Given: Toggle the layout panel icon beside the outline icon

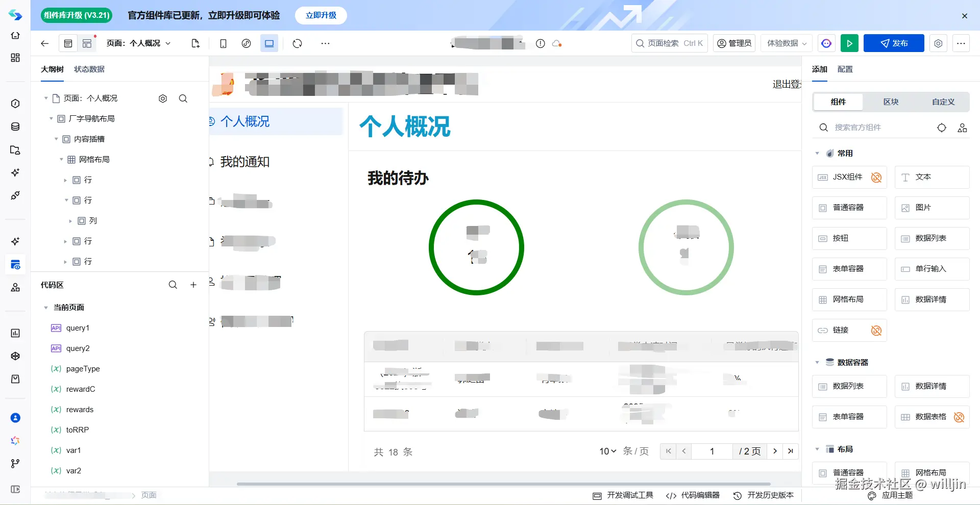Looking at the screenshot, I should (87, 43).
